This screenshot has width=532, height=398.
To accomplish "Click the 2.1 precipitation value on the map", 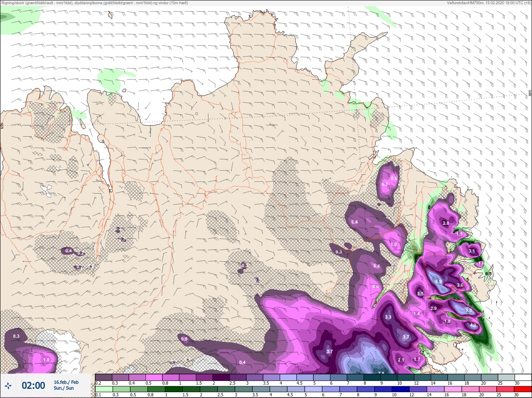I will point(401,360).
